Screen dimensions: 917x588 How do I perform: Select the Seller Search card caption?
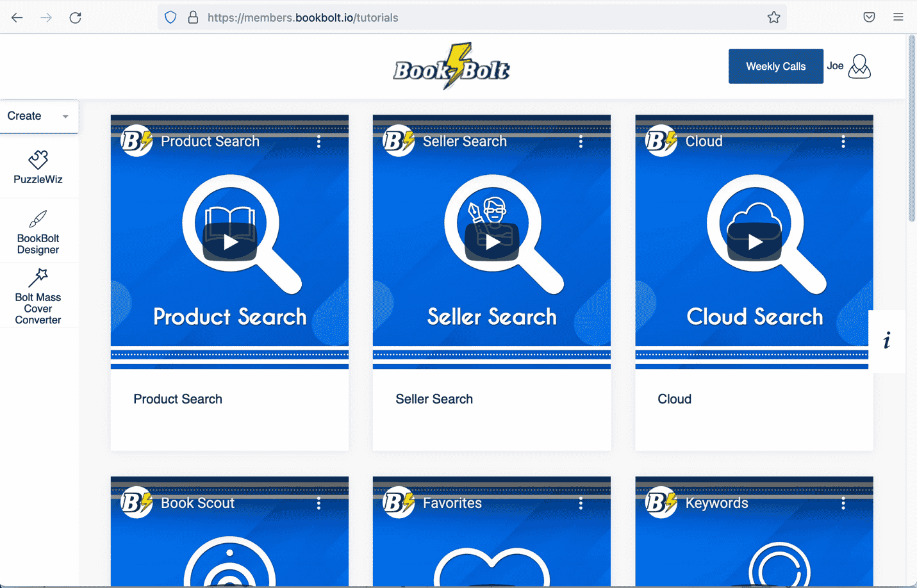(434, 399)
